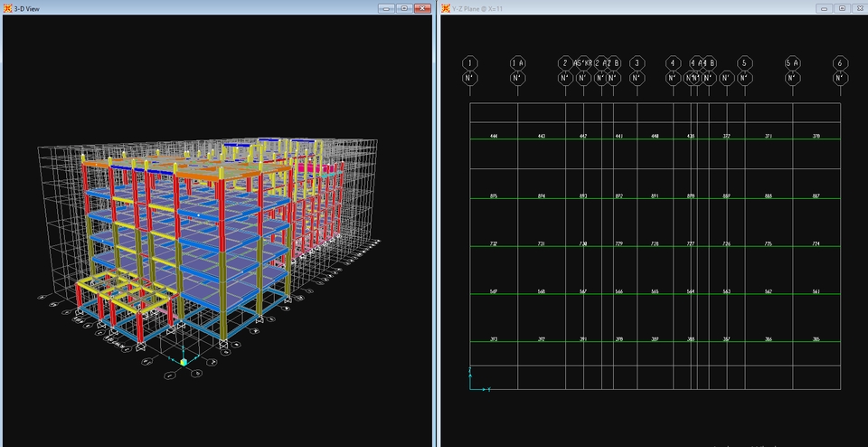
Task: Minimize the 3-D View window
Action: (386, 8)
